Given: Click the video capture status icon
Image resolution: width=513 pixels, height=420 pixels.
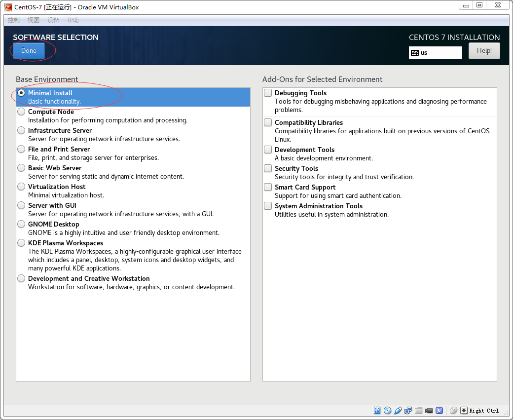Looking at the screenshot, I should pyautogui.click(x=429, y=411).
